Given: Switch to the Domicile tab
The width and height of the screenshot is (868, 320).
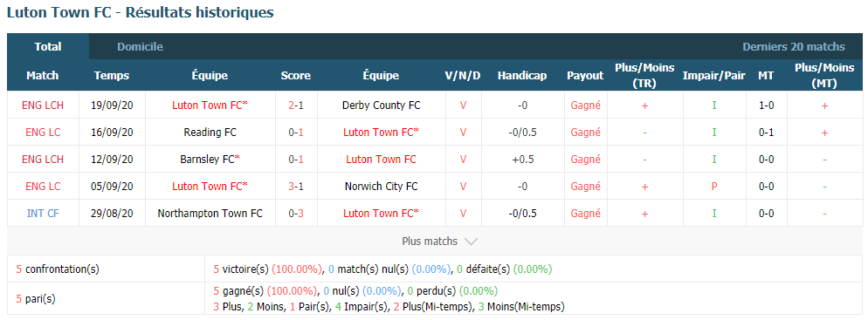Looking at the screenshot, I should (140, 47).
